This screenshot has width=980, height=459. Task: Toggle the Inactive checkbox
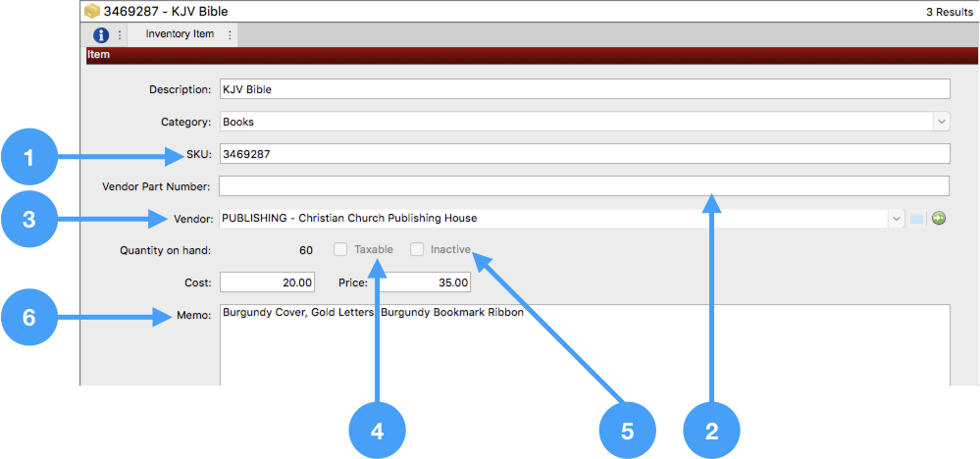(x=417, y=250)
